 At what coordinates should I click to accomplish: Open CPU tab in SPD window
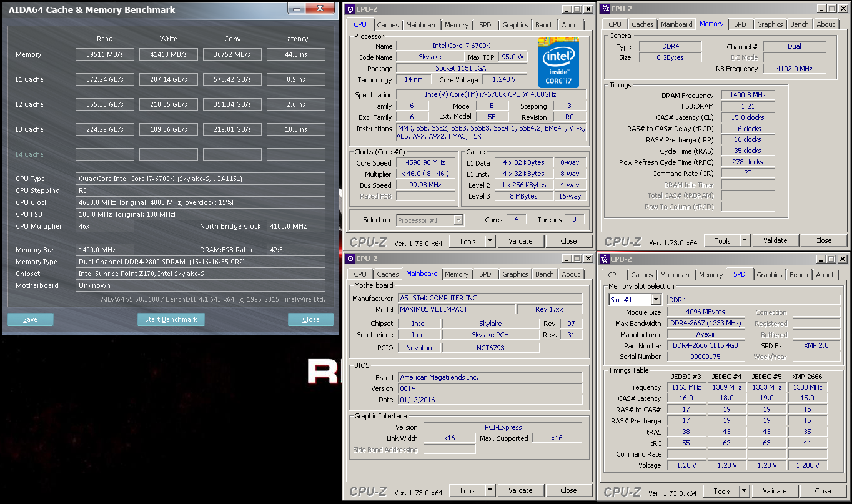(615, 275)
